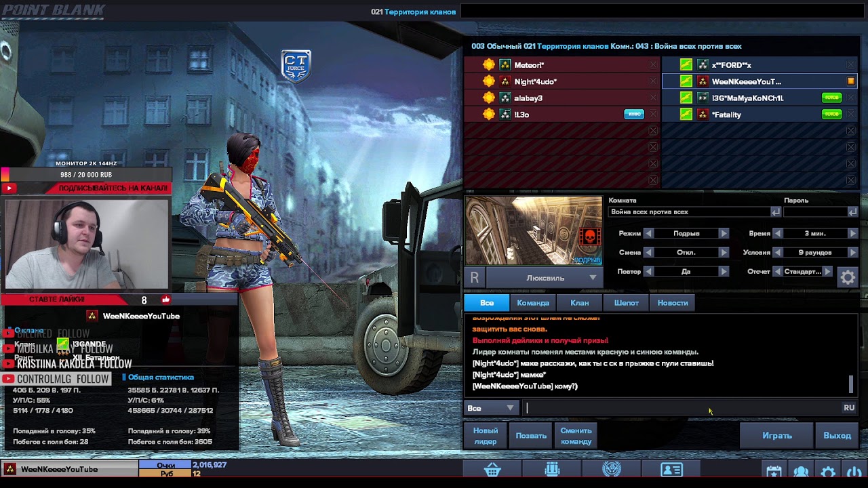Viewport: 868px width, 488px height.
Task: Click the Выход button
Action: click(x=837, y=436)
